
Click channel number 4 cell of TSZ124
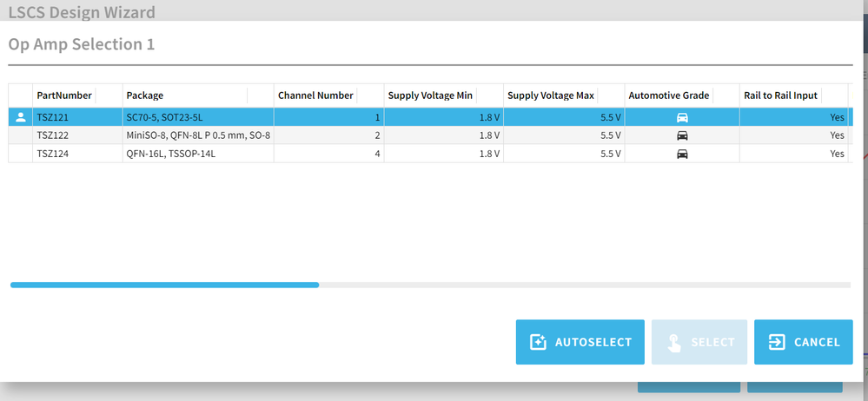[328, 154]
